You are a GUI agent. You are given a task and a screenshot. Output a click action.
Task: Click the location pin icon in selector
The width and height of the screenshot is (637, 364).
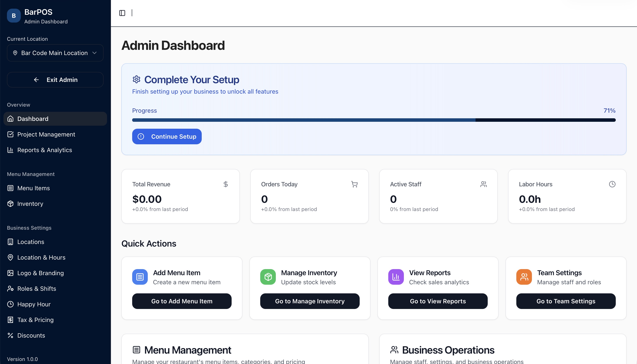pyautogui.click(x=15, y=53)
